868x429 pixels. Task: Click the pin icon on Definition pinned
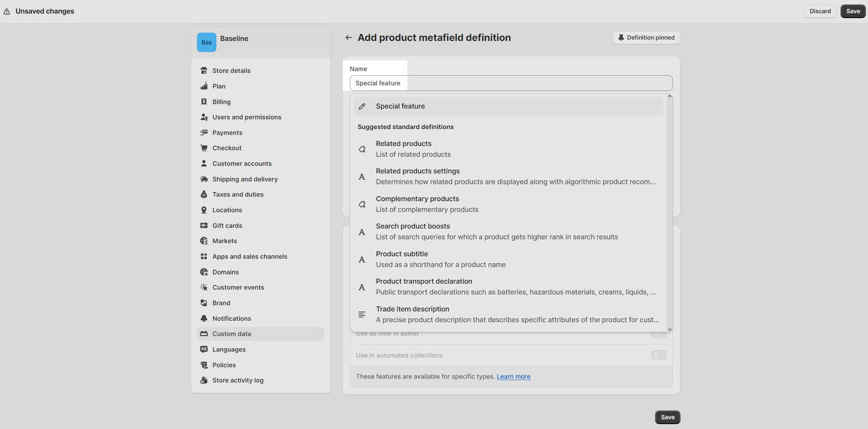point(621,38)
